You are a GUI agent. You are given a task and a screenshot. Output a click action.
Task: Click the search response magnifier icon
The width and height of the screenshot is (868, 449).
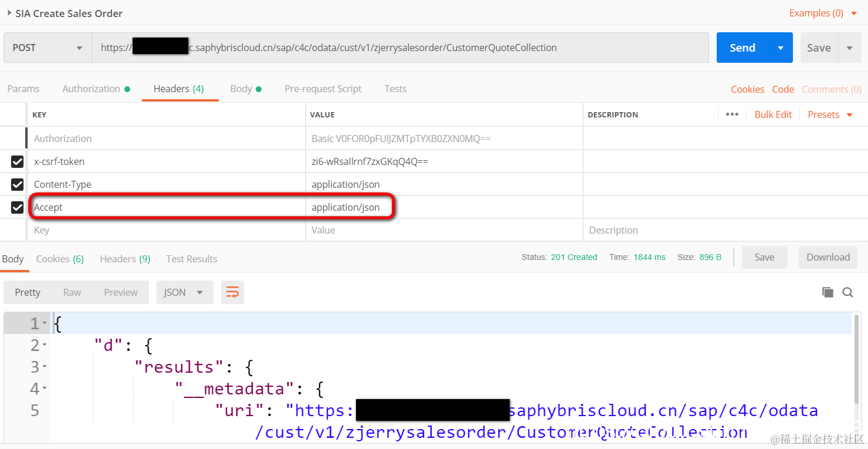[847, 292]
